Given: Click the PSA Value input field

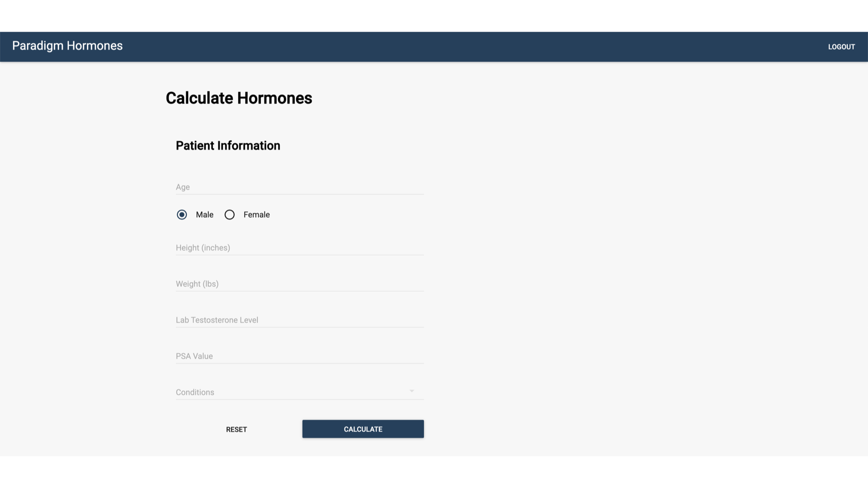Looking at the screenshot, I should [300, 356].
